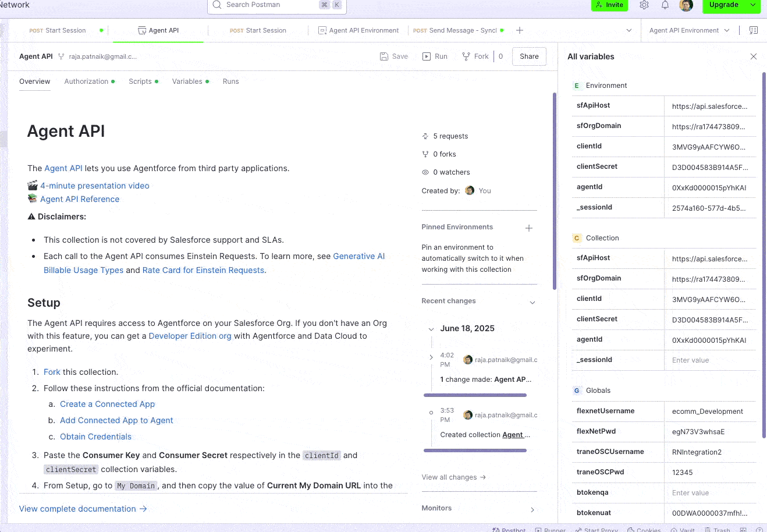Click the Fork link in step 1
767x532 pixels.
coord(52,372)
